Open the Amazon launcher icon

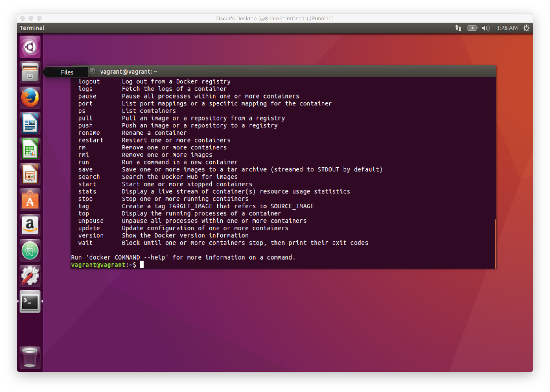click(x=30, y=225)
